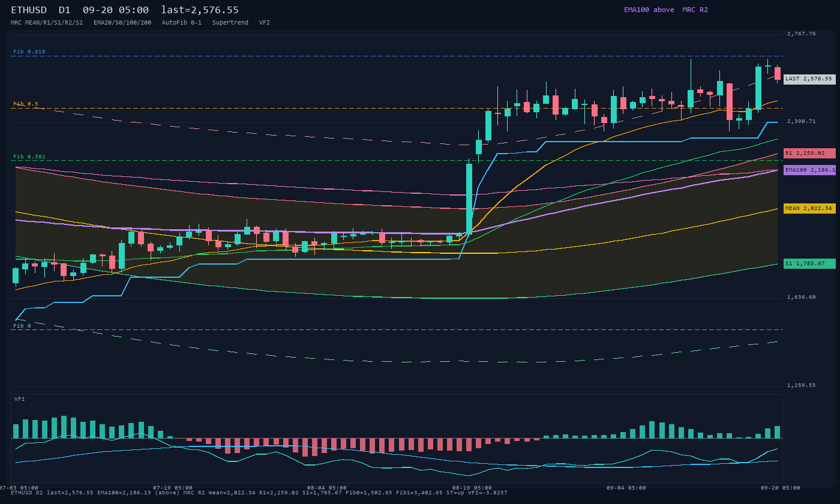Click the Fib 0.382 level label

[29, 157]
